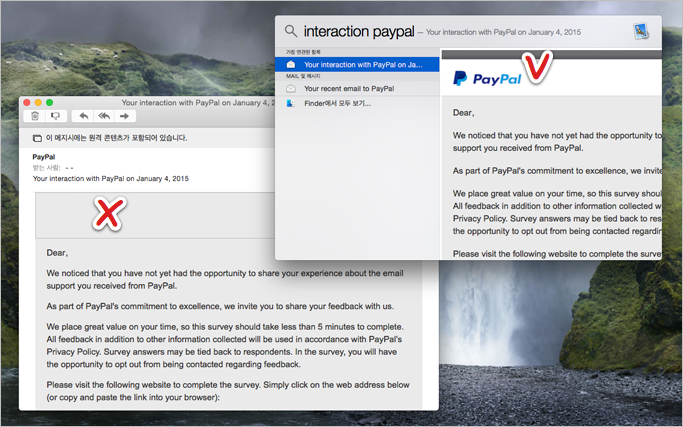The height and width of the screenshot is (427, 683).
Task: Click the envelope icon beside 'Your recent email to PayPal'
Action: pyautogui.click(x=291, y=89)
